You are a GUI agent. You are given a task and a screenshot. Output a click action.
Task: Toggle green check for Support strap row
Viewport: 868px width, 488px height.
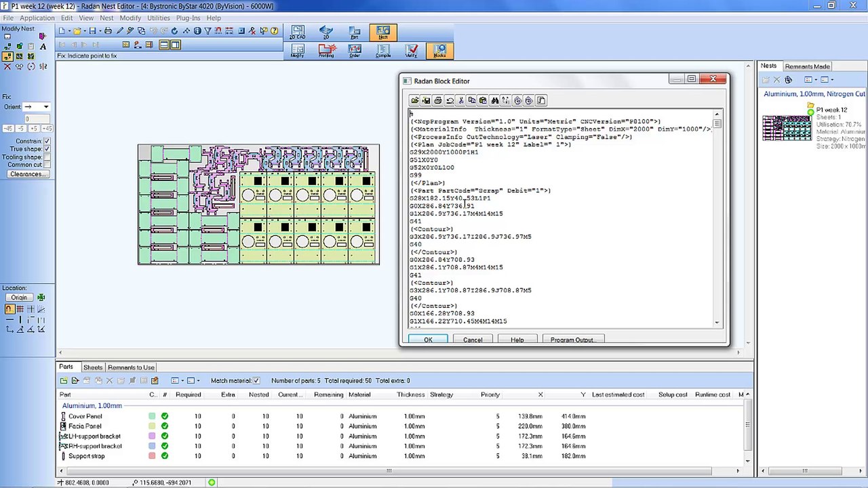click(165, 456)
